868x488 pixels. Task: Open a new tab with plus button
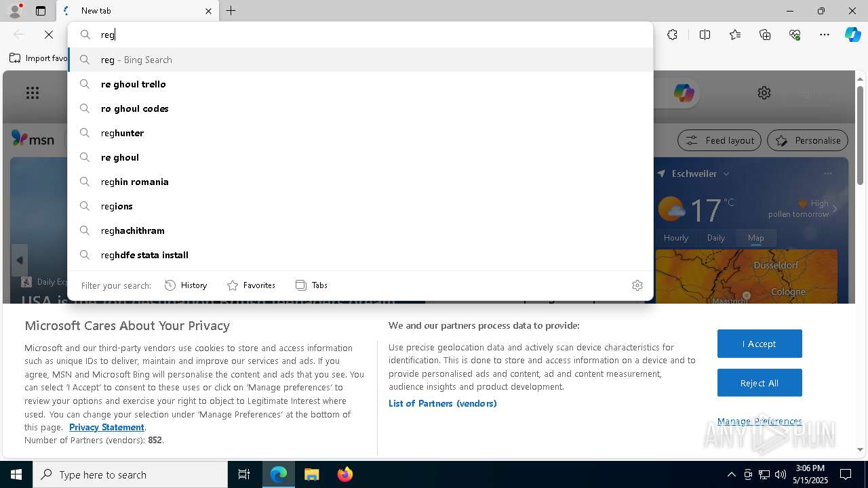pyautogui.click(x=231, y=11)
